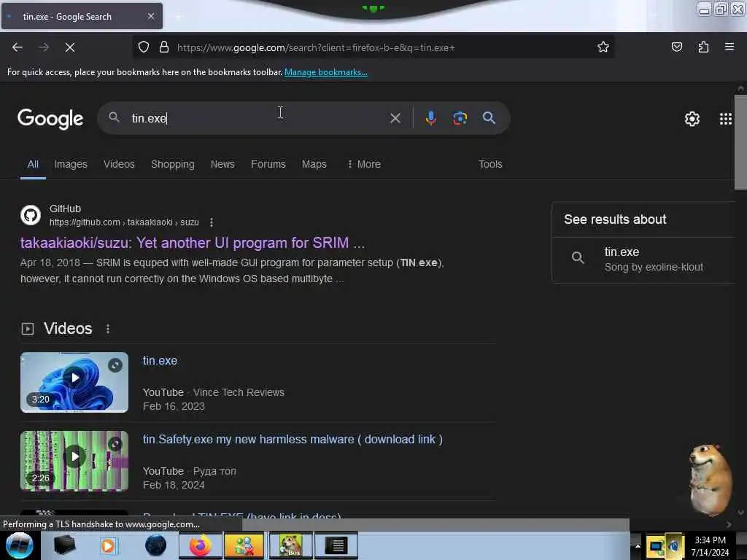Open the tin.Safety.exe harmless malware video link

point(293,439)
